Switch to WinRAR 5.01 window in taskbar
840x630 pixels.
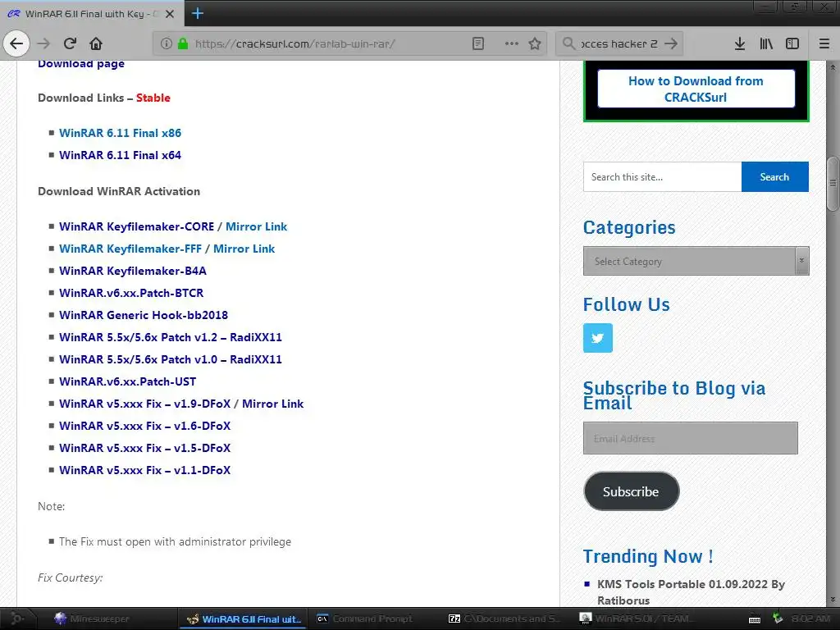(x=636, y=619)
